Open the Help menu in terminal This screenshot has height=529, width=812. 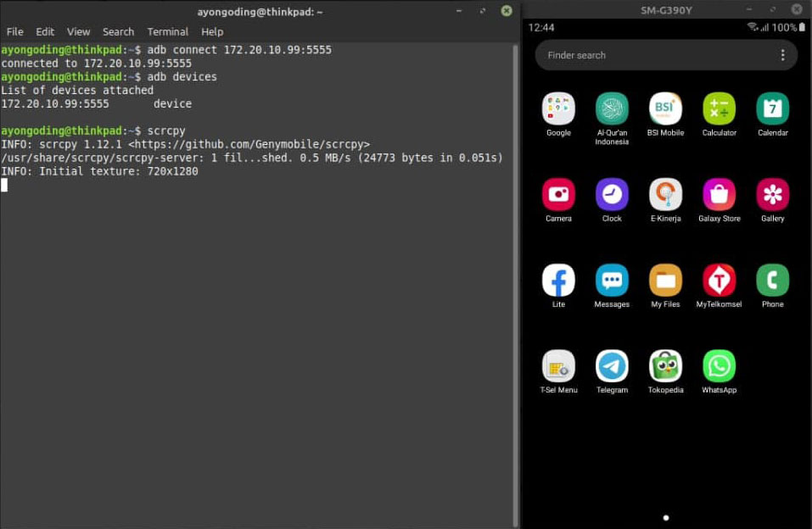tap(212, 31)
